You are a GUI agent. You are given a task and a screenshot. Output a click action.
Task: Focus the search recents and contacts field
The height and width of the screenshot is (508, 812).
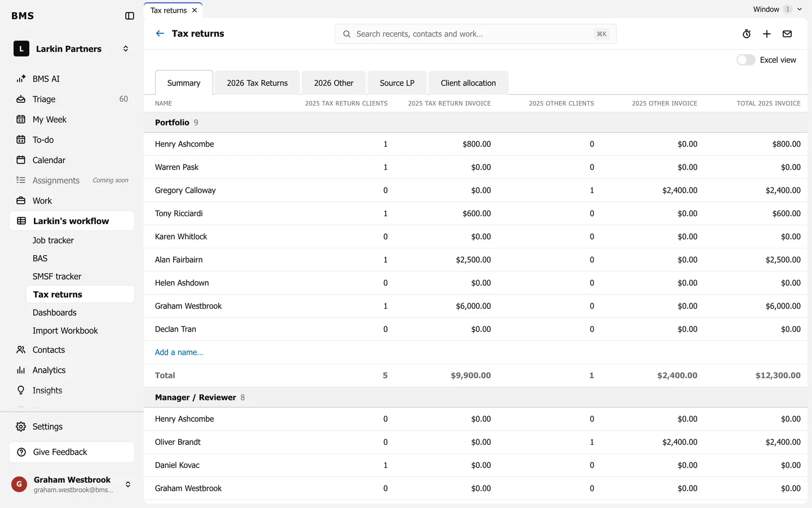(x=475, y=34)
